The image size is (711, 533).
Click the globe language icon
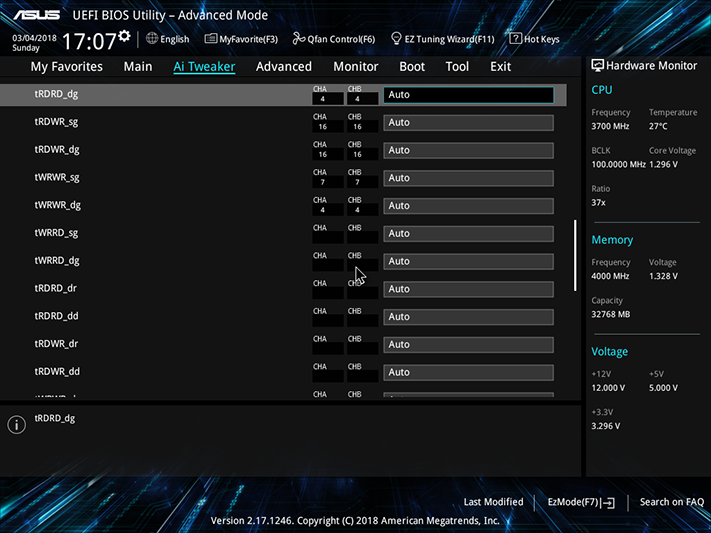click(152, 39)
